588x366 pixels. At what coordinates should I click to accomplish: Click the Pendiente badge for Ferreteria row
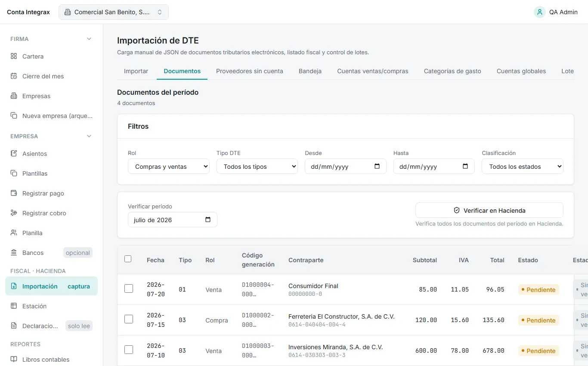(538, 320)
